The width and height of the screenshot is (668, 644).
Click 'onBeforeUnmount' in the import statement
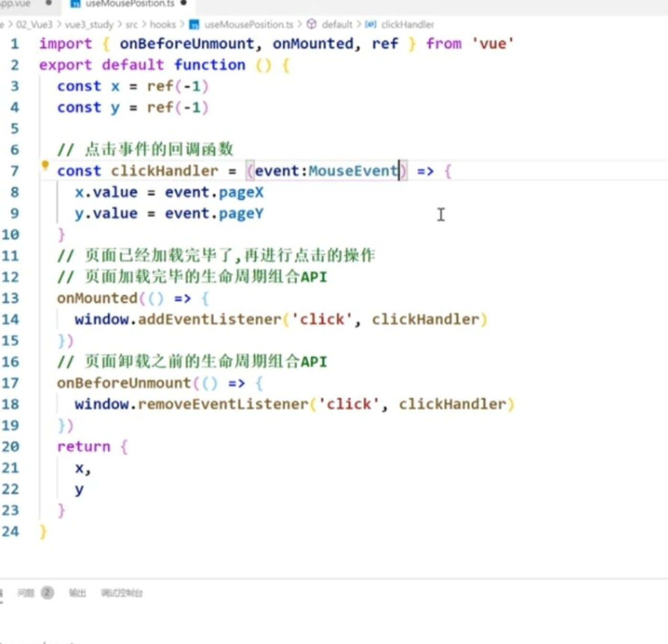tap(187, 44)
